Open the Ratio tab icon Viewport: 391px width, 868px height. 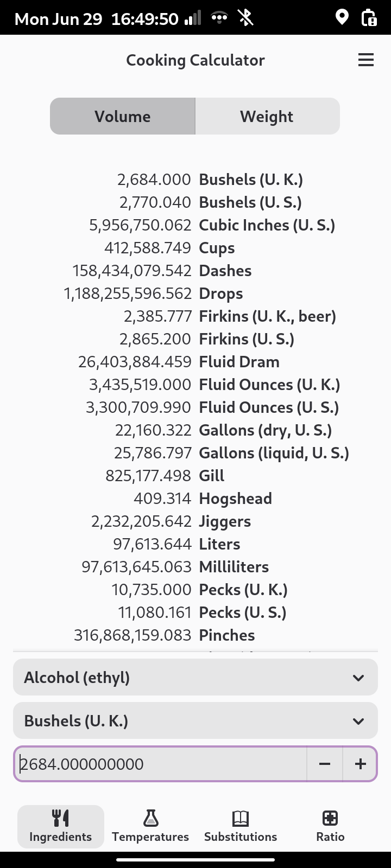coord(330,818)
